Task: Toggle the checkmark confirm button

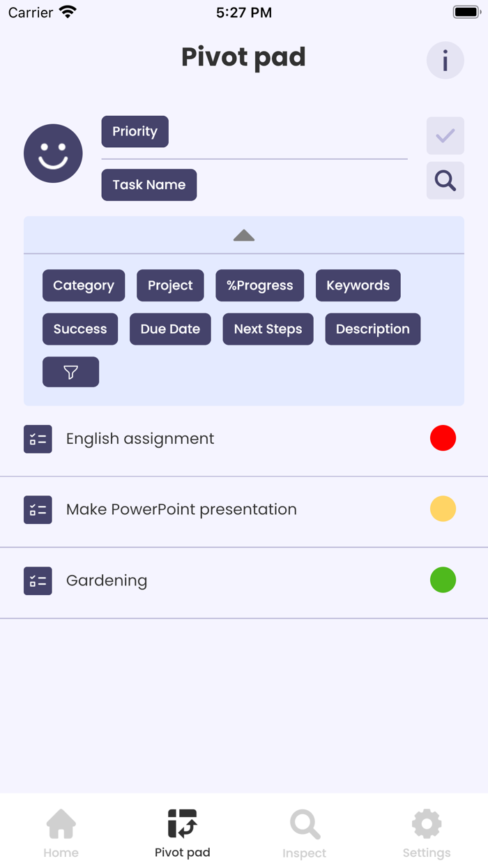Action: [445, 135]
